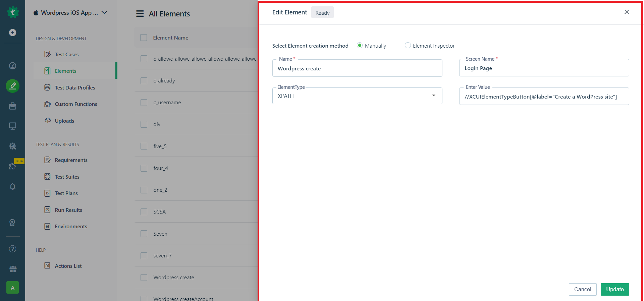644x301 pixels.
Task: Click the gift box icon
Action: tap(13, 269)
